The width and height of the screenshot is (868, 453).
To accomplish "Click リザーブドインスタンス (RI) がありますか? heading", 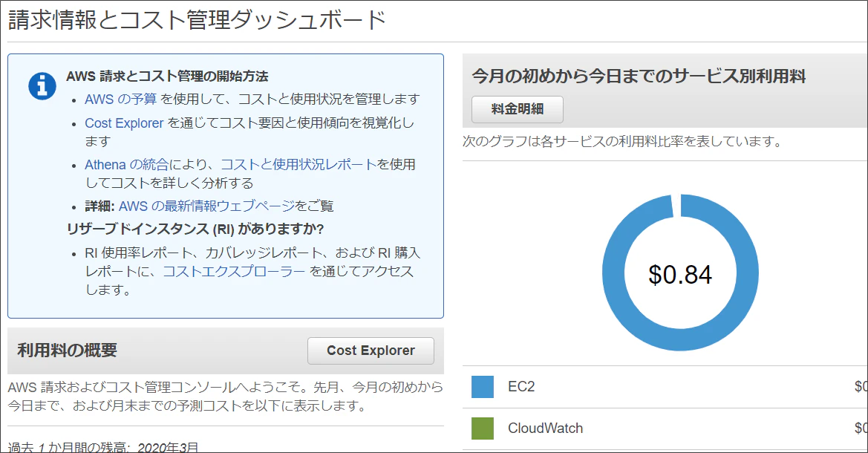I will click(x=195, y=229).
